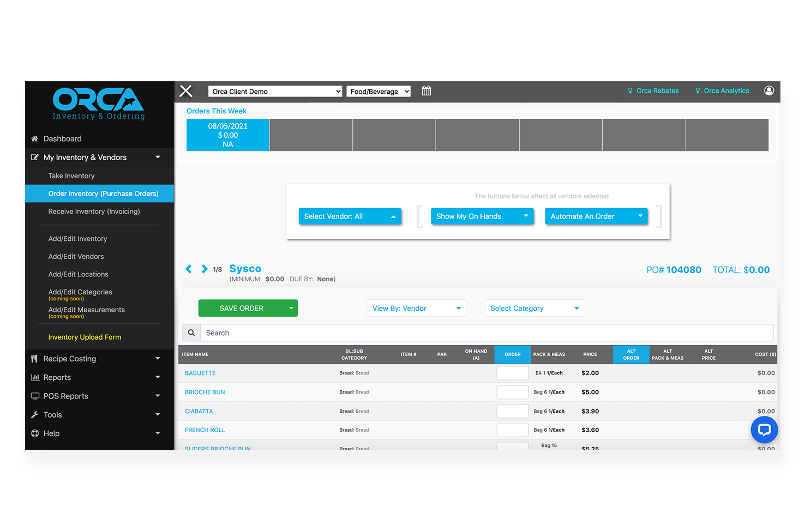Click the Sysco vendor name
Viewport: 805px width, 532px height.
point(245,269)
